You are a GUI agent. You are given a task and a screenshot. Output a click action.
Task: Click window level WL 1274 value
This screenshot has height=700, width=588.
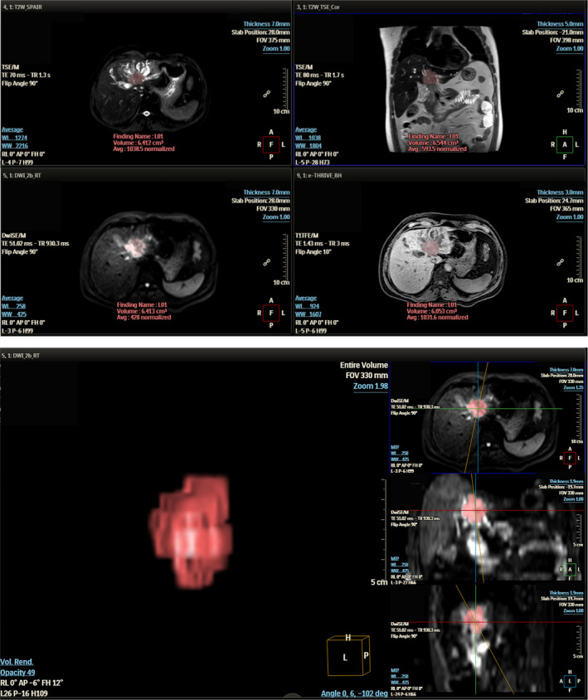(x=14, y=138)
